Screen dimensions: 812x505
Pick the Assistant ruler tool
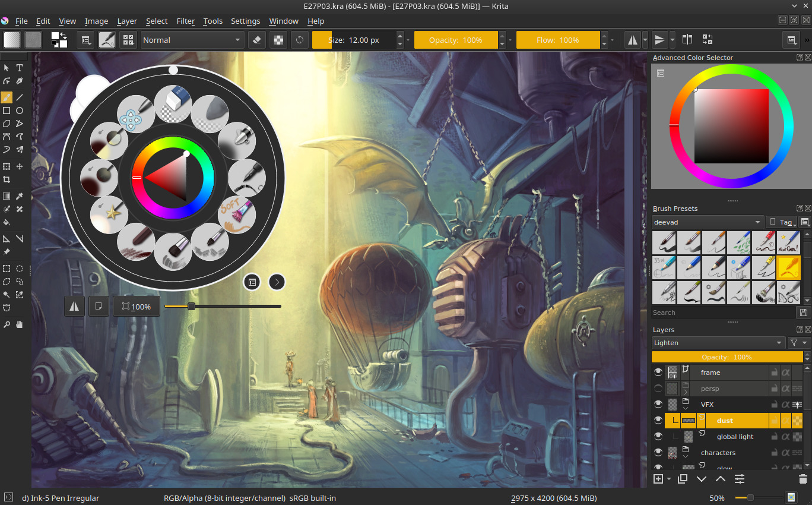[7, 239]
